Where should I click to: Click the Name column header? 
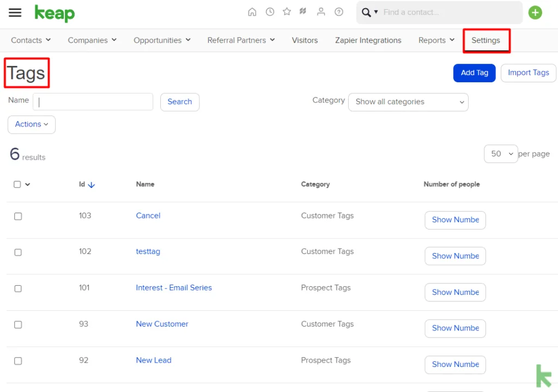[x=145, y=184]
